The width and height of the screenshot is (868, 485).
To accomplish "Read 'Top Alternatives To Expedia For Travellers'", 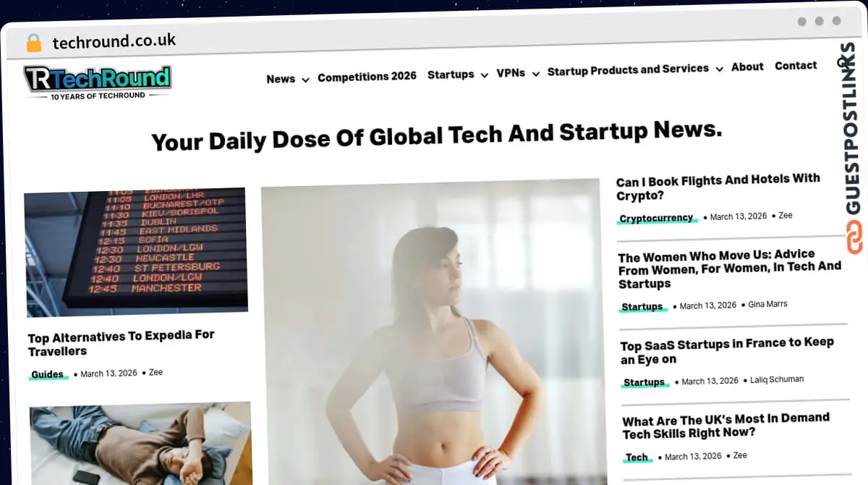I will (122, 343).
